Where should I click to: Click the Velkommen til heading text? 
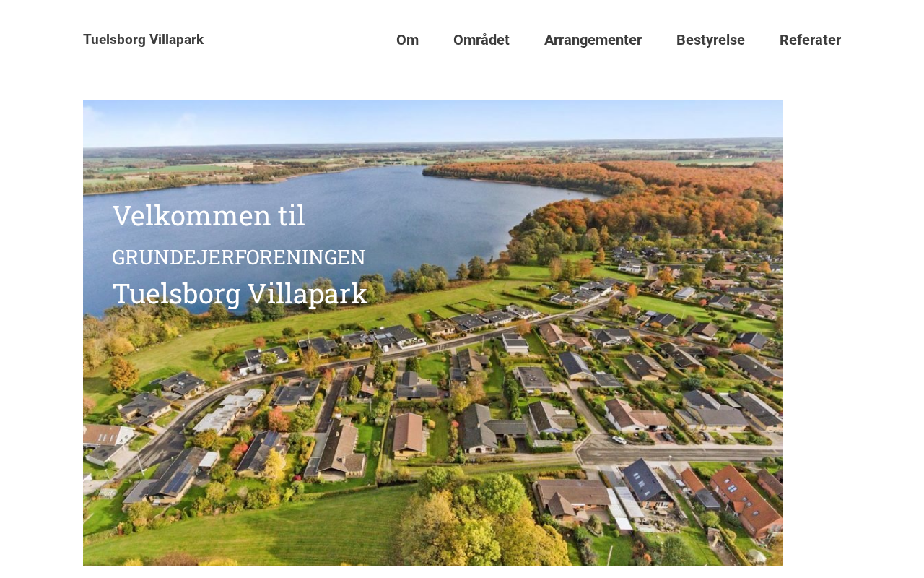click(x=209, y=215)
